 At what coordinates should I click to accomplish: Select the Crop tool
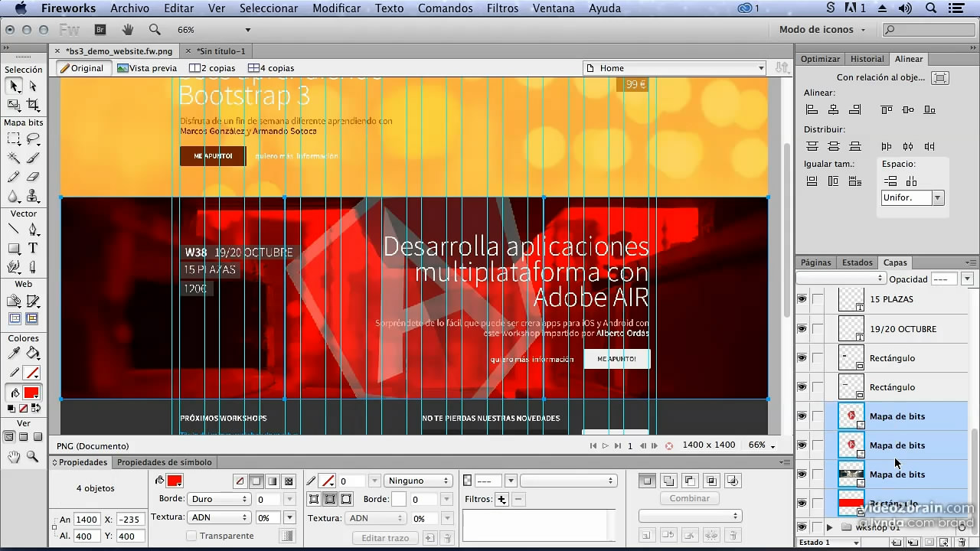click(x=33, y=105)
